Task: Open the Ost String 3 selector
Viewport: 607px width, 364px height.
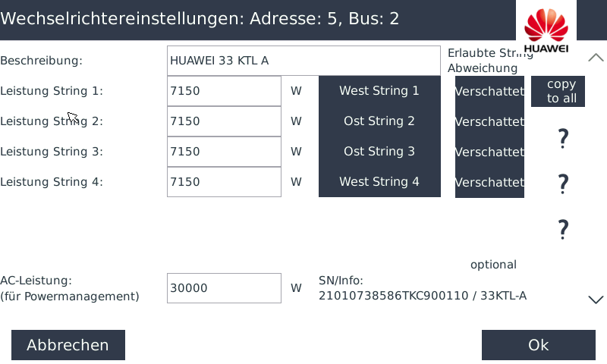Action: (x=379, y=152)
